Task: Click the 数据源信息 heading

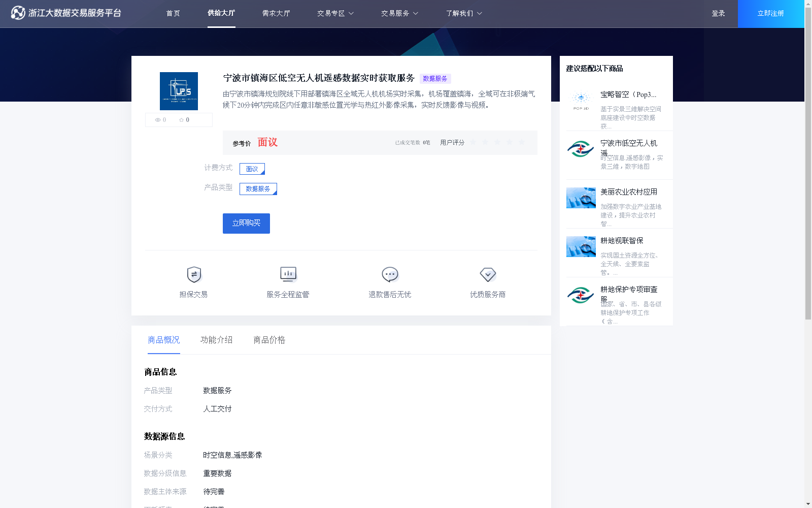Action: (164, 436)
